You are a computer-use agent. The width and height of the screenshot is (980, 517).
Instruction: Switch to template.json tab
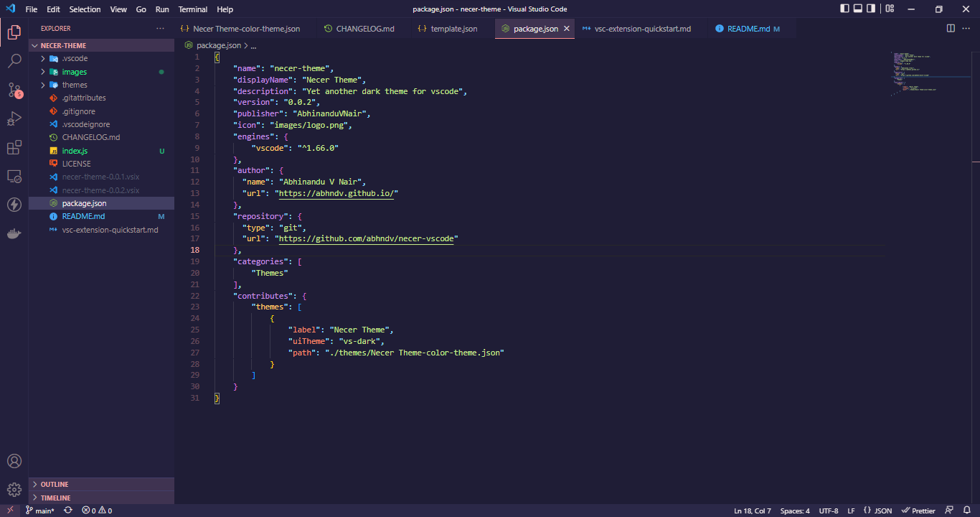[452, 29]
